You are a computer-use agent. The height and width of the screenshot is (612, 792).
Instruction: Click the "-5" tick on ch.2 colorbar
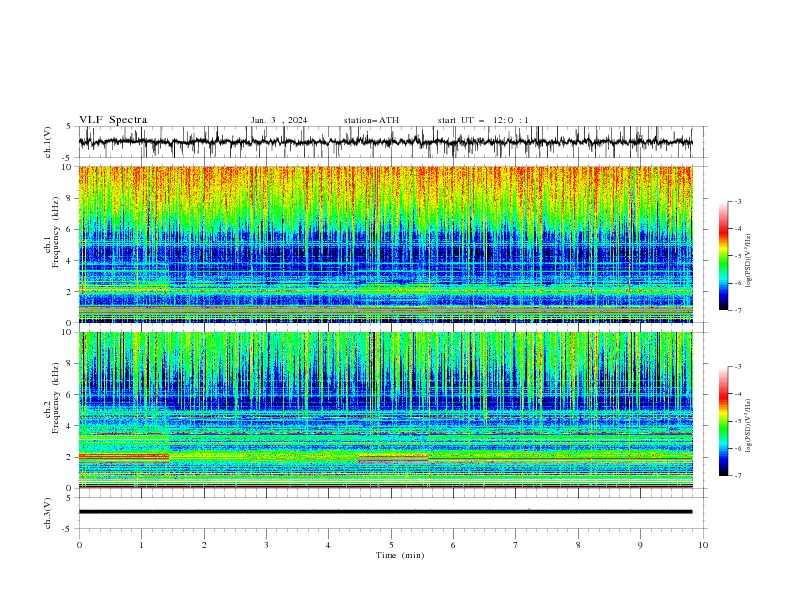pos(737,421)
